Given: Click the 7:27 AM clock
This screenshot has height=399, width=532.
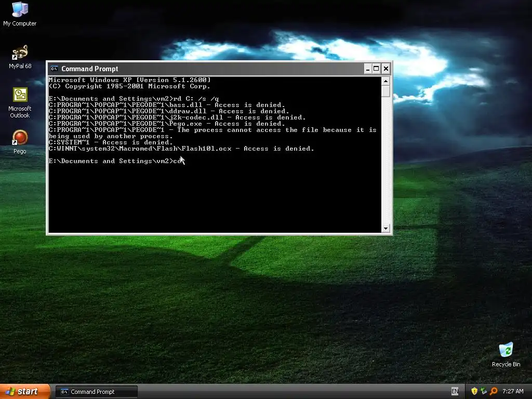Looking at the screenshot, I should click(x=513, y=392).
